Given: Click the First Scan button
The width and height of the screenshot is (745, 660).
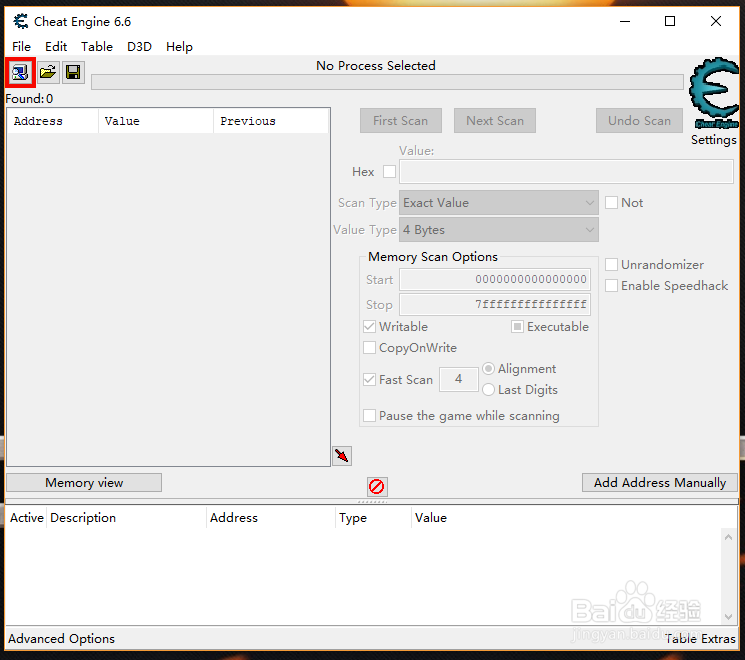Looking at the screenshot, I should (x=401, y=121).
